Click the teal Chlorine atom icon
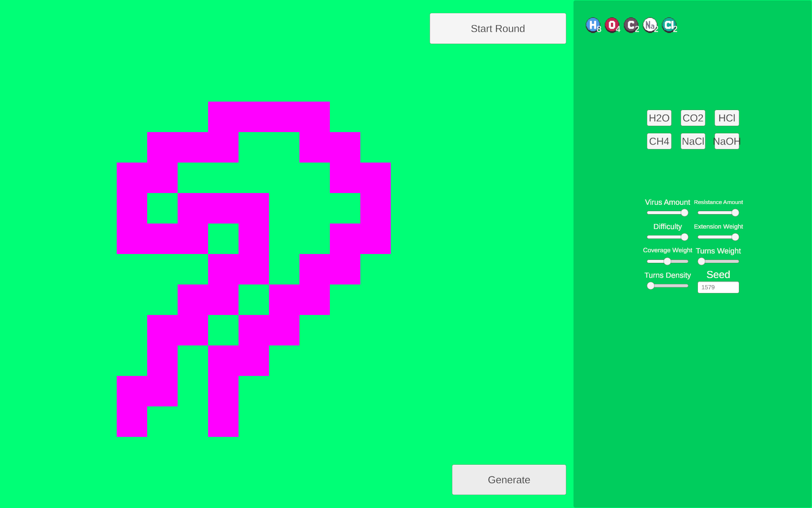 point(669,25)
